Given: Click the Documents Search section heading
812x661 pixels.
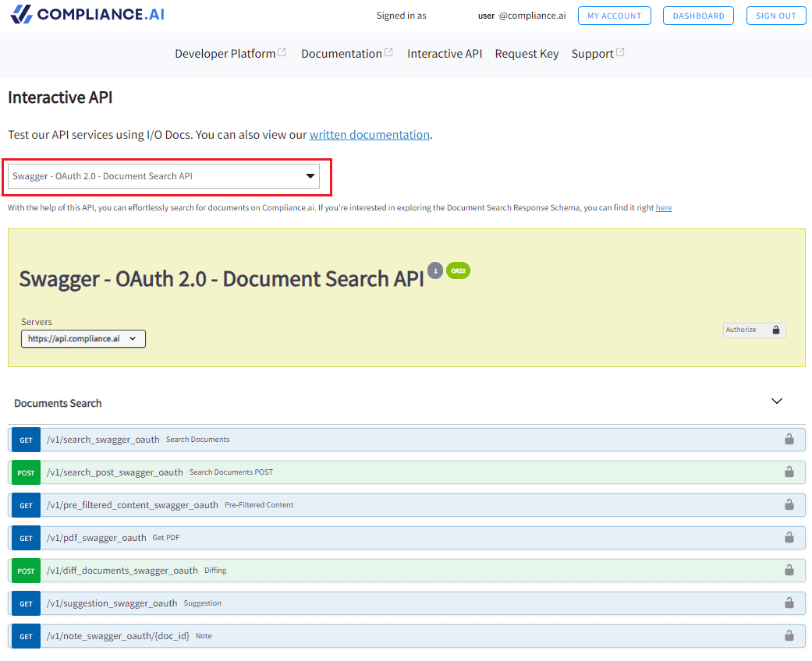Looking at the screenshot, I should point(58,403).
